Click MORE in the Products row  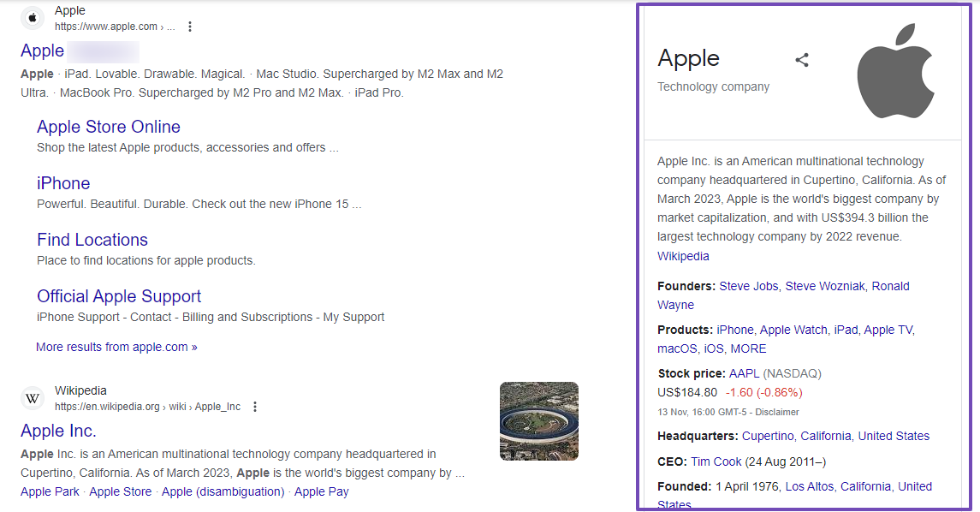[748, 348]
